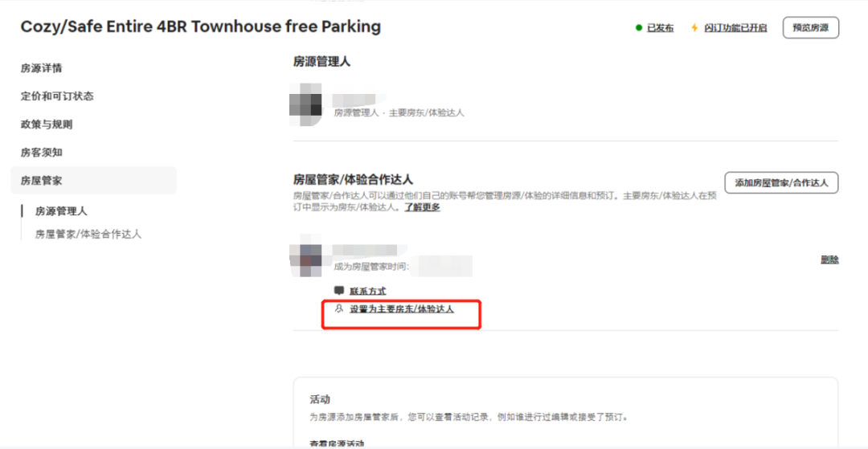Click the lightning bolt instant-book icon
This screenshot has width=868, height=449.
694,27
